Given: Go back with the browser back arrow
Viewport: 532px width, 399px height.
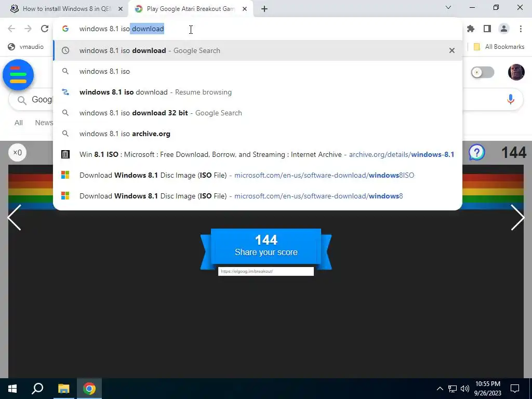Looking at the screenshot, I should tap(11, 29).
